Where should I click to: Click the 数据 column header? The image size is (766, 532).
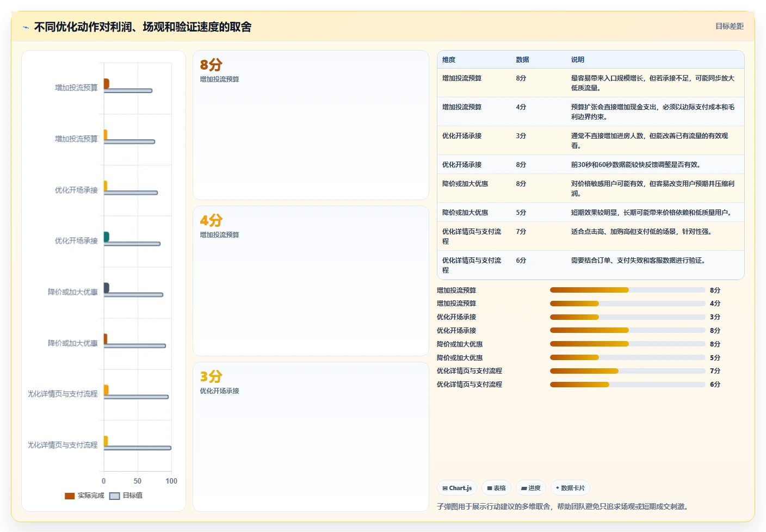point(522,60)
